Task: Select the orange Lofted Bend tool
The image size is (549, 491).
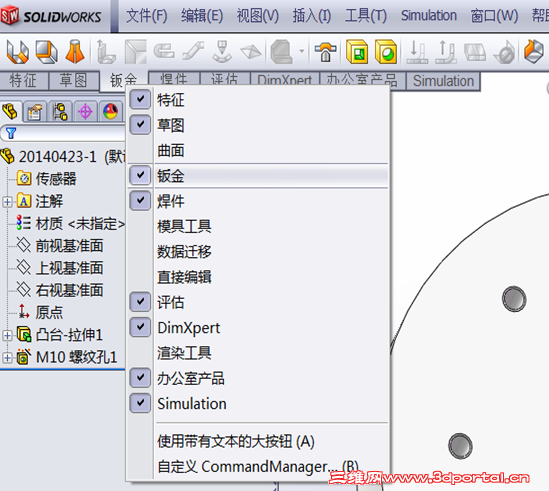Action: [x=75, y=51]
